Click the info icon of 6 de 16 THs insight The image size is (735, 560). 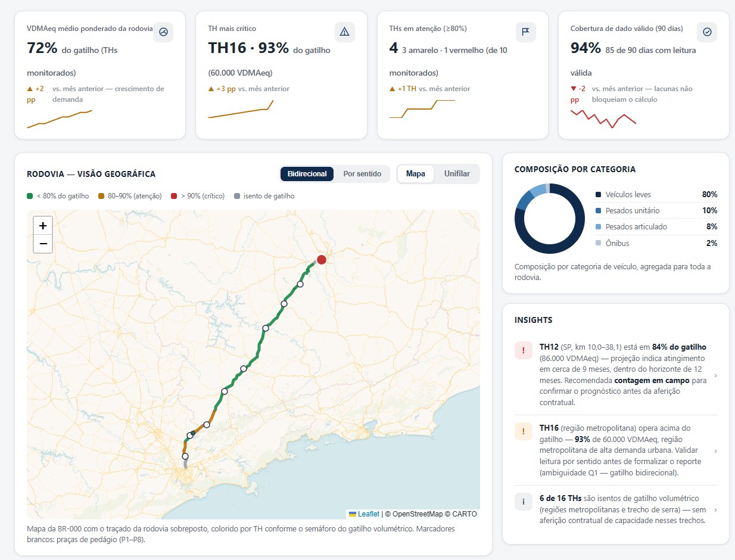tap(523, 502)
